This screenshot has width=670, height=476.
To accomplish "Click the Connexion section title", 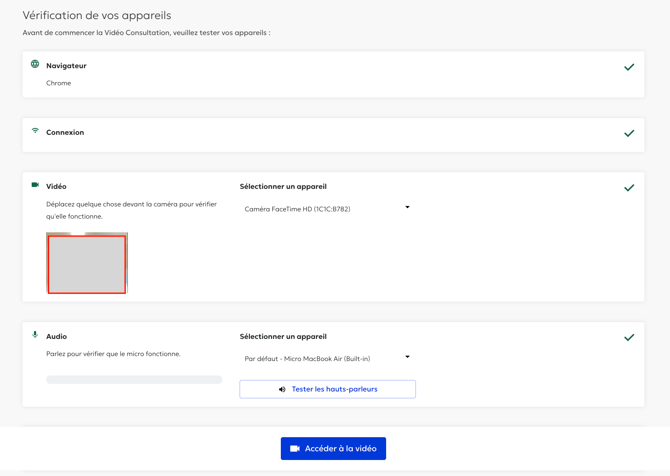I will [65, 132].
